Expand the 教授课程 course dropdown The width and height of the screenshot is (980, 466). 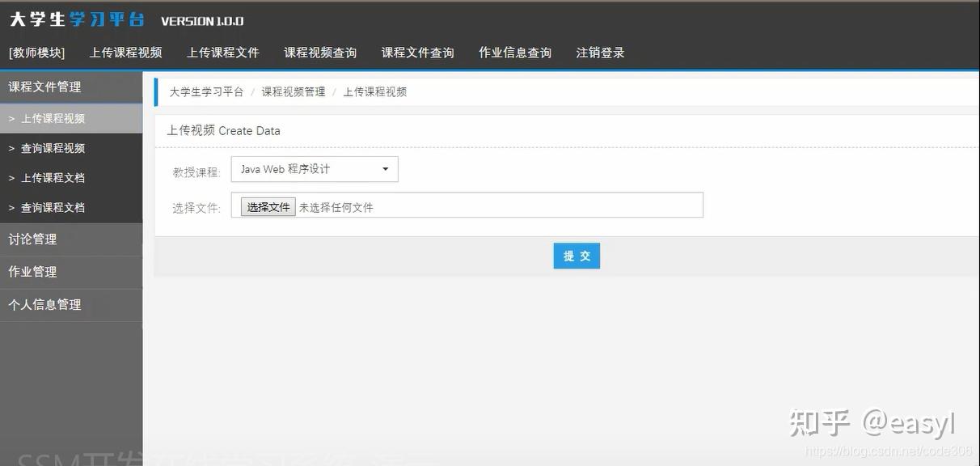coord(314,169)
